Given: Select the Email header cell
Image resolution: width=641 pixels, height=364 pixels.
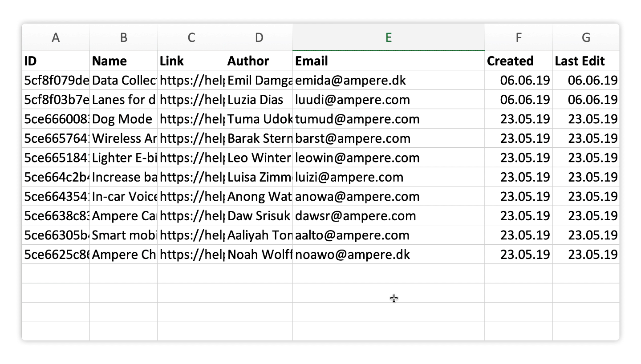Looking at the screenshot, I should (x=389, y=61).
